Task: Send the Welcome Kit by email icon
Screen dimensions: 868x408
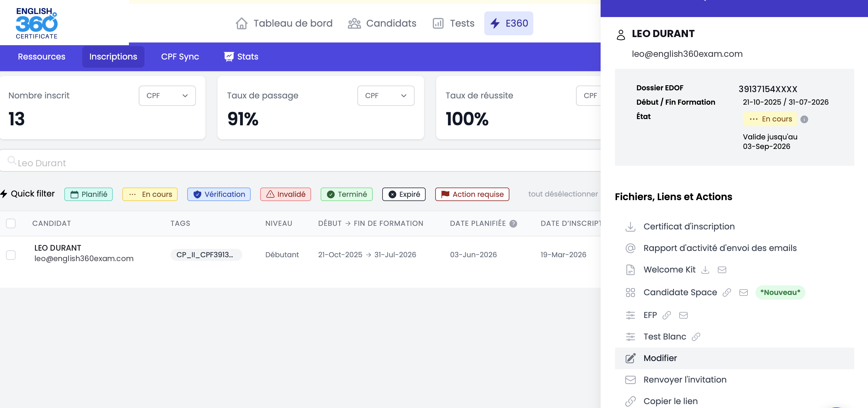Action: 722,270
